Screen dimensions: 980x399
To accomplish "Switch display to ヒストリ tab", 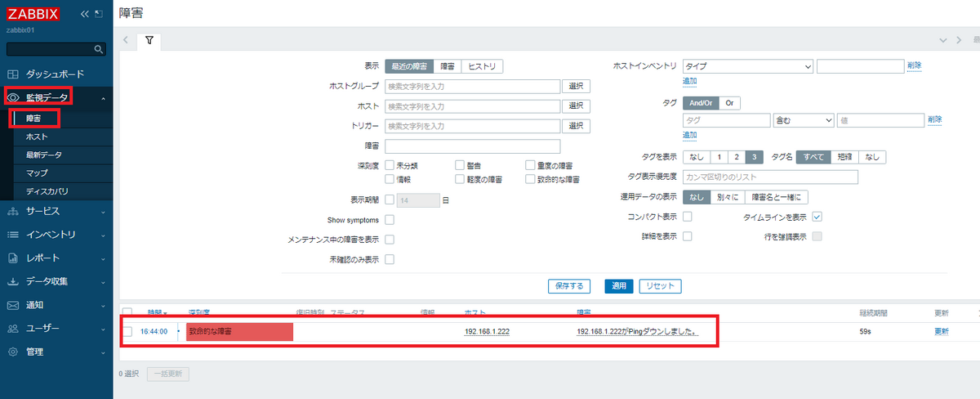I will pos(482,66).
